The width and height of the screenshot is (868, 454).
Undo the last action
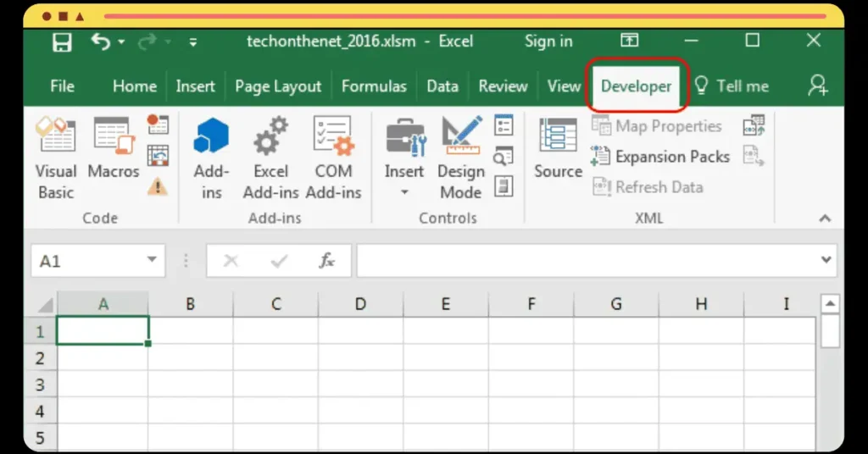pos(101,42)
